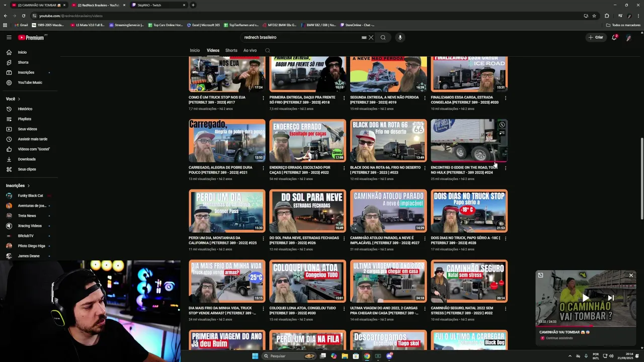The width and height of the screenshot is (644, 362).
Task: Click the browser address bar URL
Action: click(70, 16)
